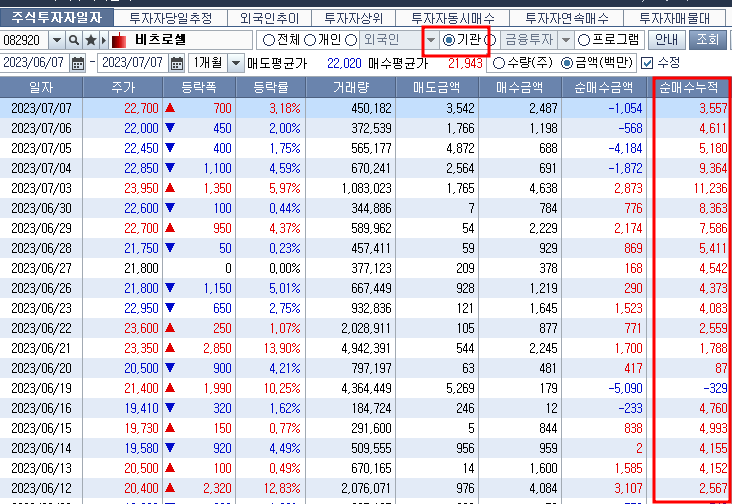
Task: Click price 23,950 in the 2023/07/03 row
Action: 141,189
